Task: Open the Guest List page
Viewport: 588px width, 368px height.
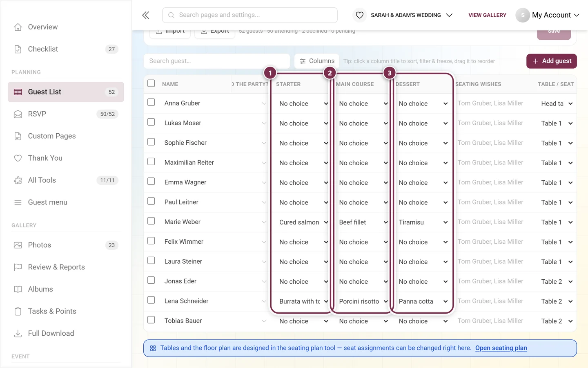Action: tap(66, 92)
